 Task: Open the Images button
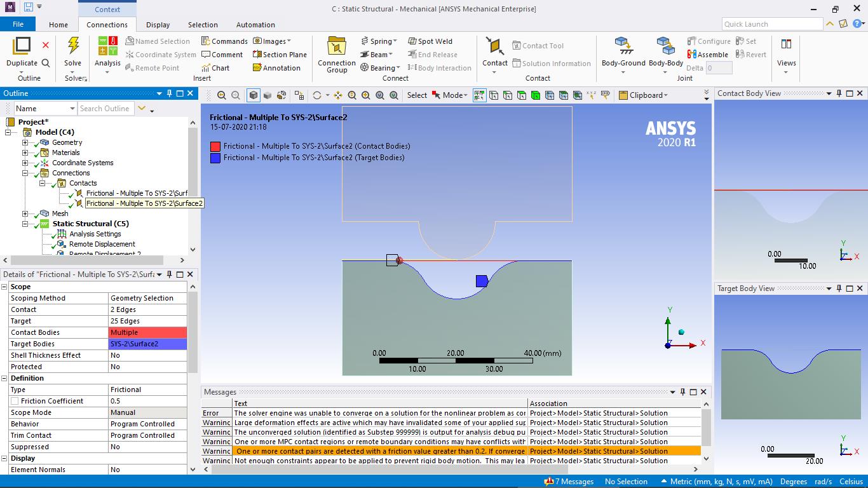click(272, 41)
